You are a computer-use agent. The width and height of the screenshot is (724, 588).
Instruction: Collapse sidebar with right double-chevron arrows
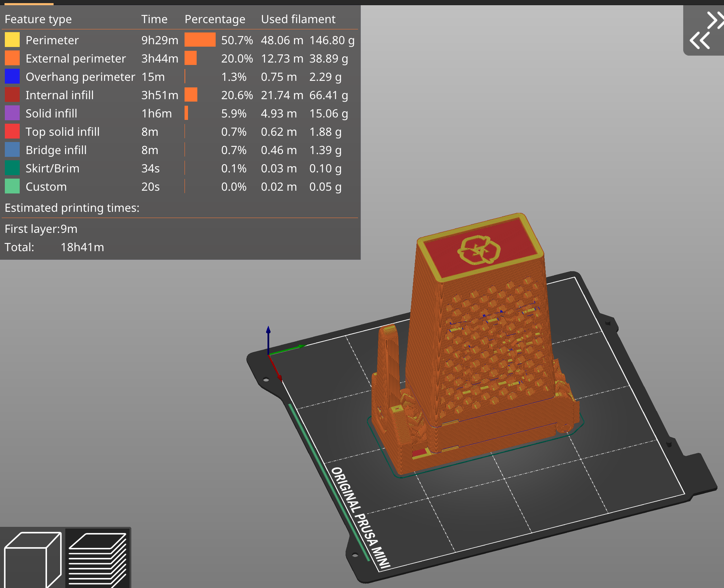pyautogui.click(x=715, y=20)
